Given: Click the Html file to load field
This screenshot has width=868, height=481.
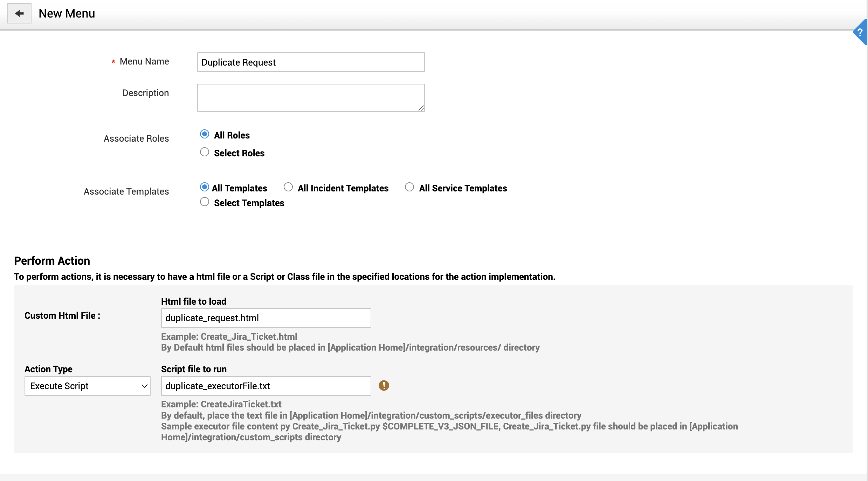Looking at the screenshot, I should 266,318.
